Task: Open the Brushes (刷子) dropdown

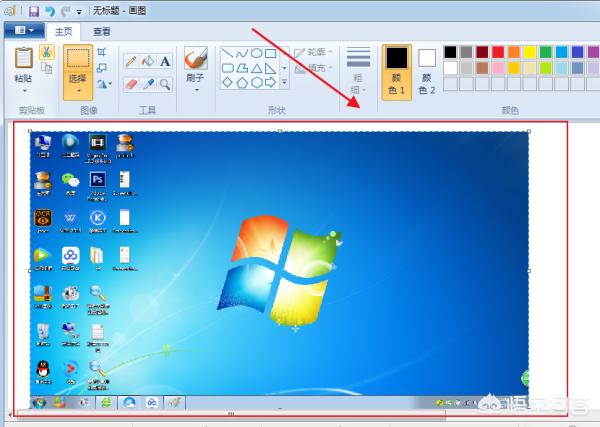Action: [x=196, y=90]
